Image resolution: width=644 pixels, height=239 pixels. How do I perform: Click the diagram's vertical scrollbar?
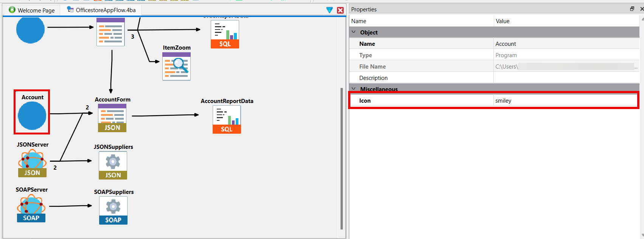coord(342,158)
